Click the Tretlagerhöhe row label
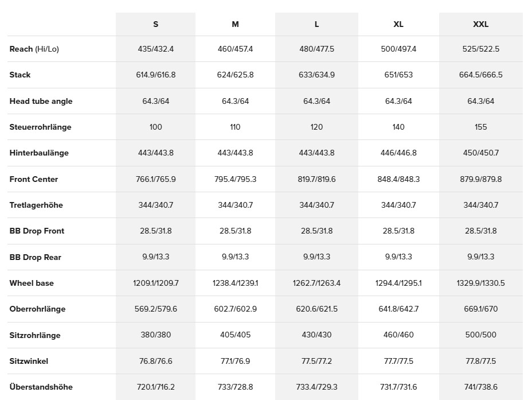 (36, 205)
